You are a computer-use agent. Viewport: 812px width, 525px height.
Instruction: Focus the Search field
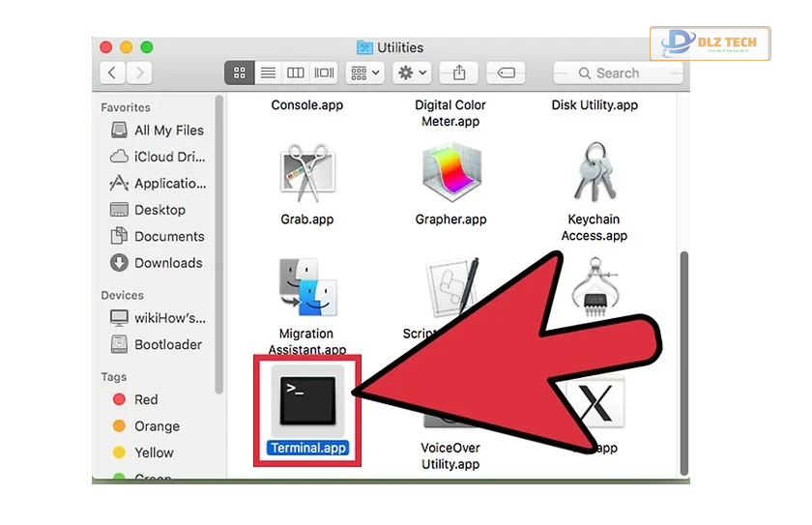(618, 73)
